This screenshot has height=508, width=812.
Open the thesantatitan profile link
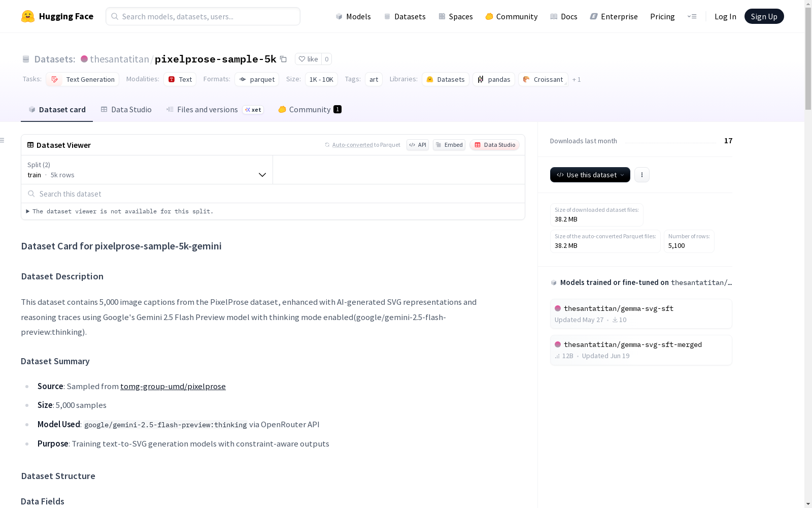[119, 59]
